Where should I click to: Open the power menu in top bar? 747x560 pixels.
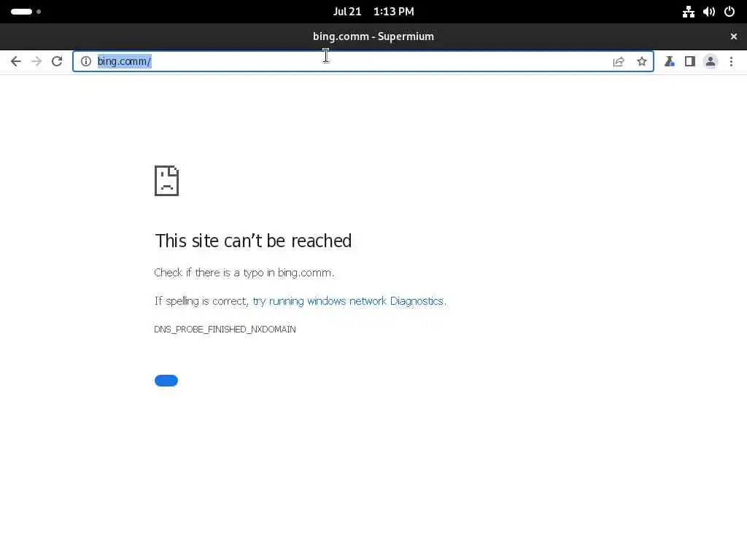click(729, 12)
